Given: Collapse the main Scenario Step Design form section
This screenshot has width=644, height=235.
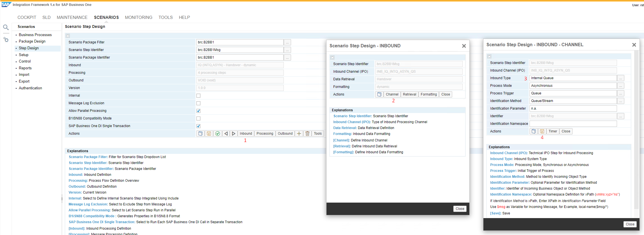Looking at the screenshot, I should [x=68, y=36].
